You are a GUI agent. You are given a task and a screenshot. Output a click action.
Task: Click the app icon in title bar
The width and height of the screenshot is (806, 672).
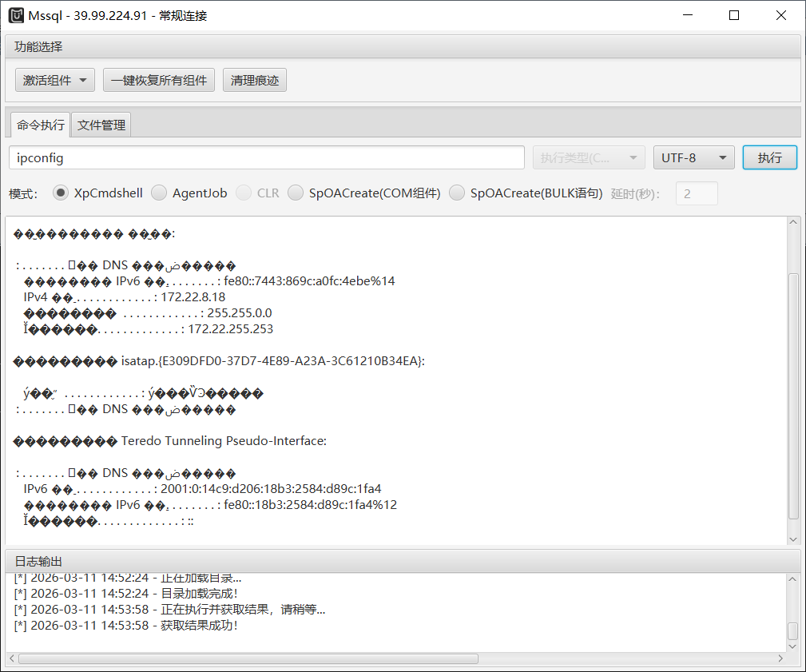click(16, 15)
